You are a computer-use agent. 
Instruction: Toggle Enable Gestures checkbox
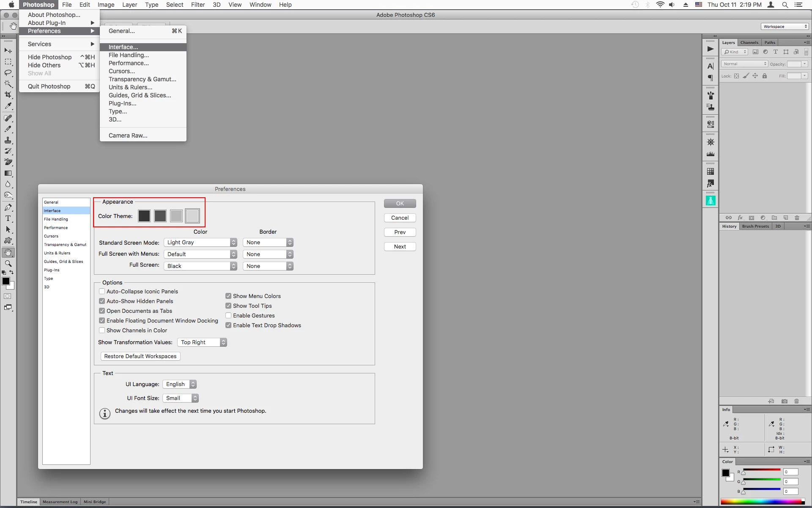[x=228, y=315]
